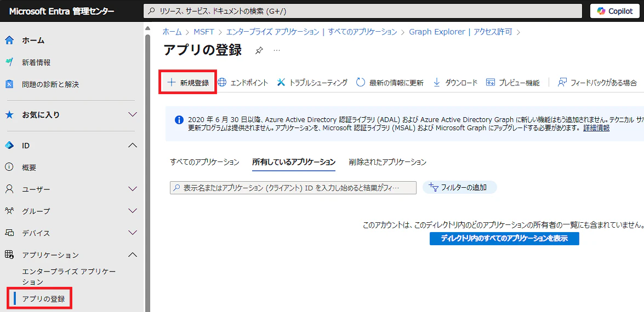Open プレビュー機能 toolbar item
The image size is (644, 312).
(x=512, y=83)
